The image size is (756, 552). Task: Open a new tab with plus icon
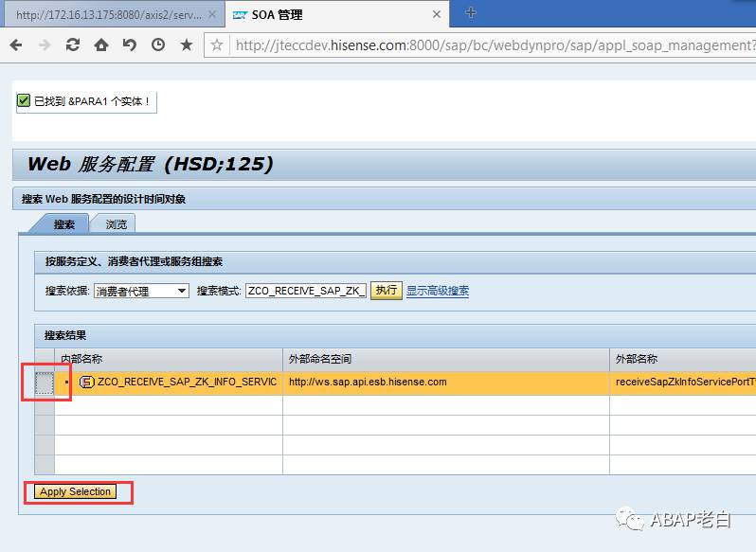click(471, 13)
